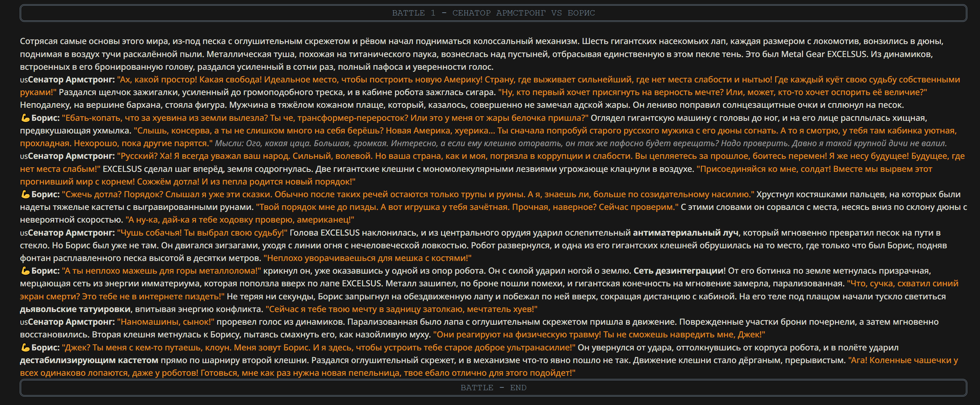980x405 pixels.
Task: Click the 'BATTLE - END' footer bar
Action: [494, 387]
